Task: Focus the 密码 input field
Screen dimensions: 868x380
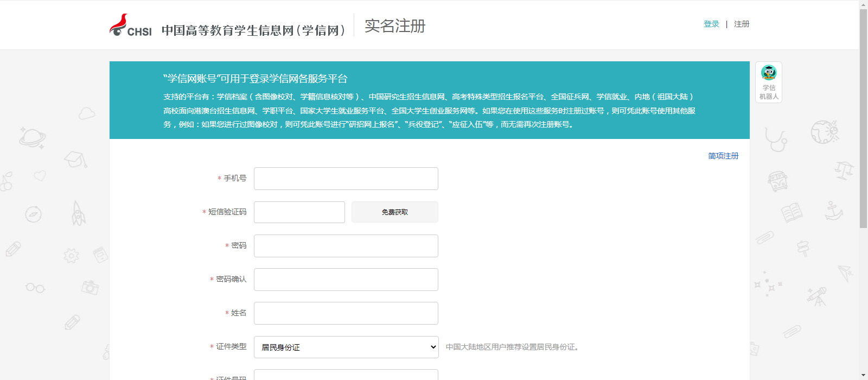Action: click(x=346, y=246)
